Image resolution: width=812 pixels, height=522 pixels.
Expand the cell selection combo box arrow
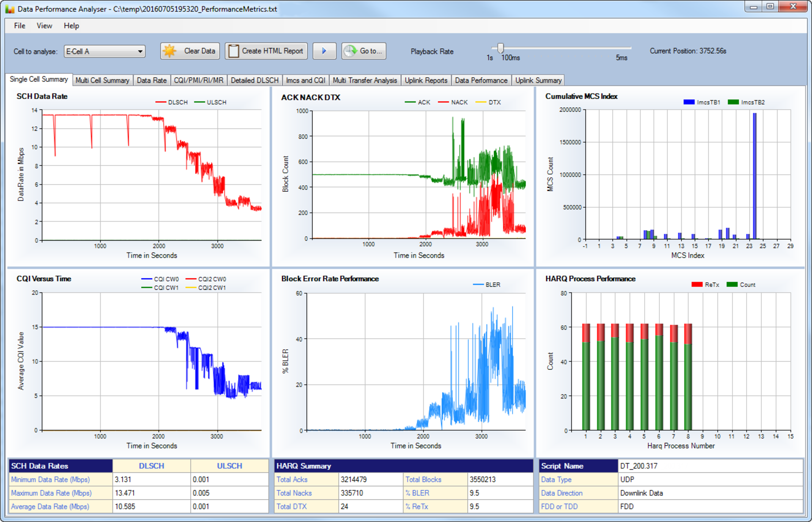pos(141,51)
